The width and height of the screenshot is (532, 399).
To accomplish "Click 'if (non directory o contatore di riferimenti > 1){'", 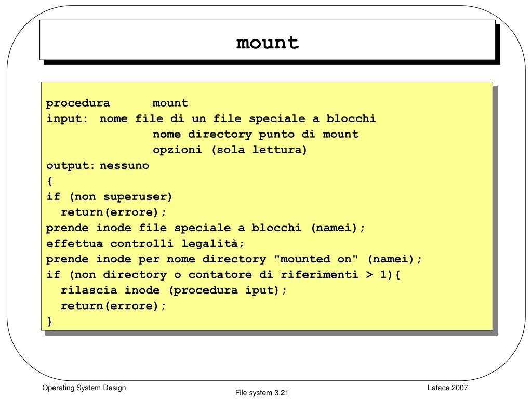I will (x=223, y=275).
